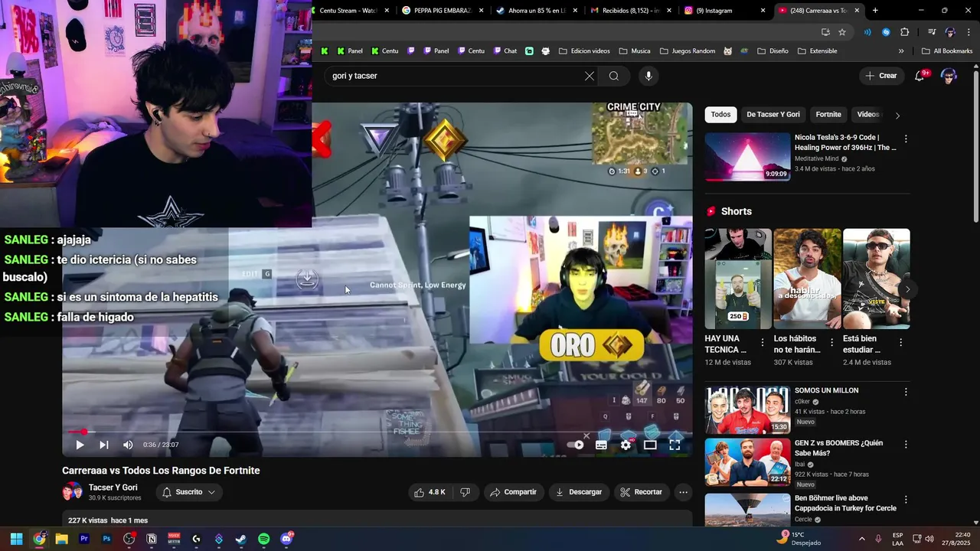
Task: Select the Videos filter chip
Action: [x=868, y=115]
